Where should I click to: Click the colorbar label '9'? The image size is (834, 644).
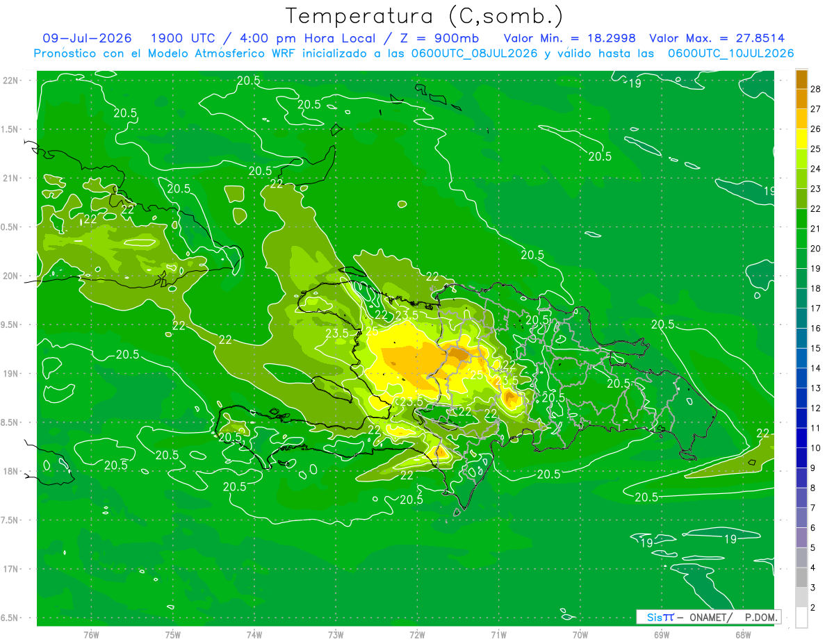point(814,468)
